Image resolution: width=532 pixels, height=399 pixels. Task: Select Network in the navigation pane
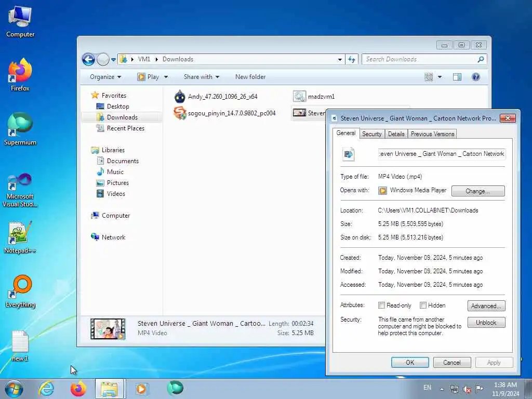[108, 237]
